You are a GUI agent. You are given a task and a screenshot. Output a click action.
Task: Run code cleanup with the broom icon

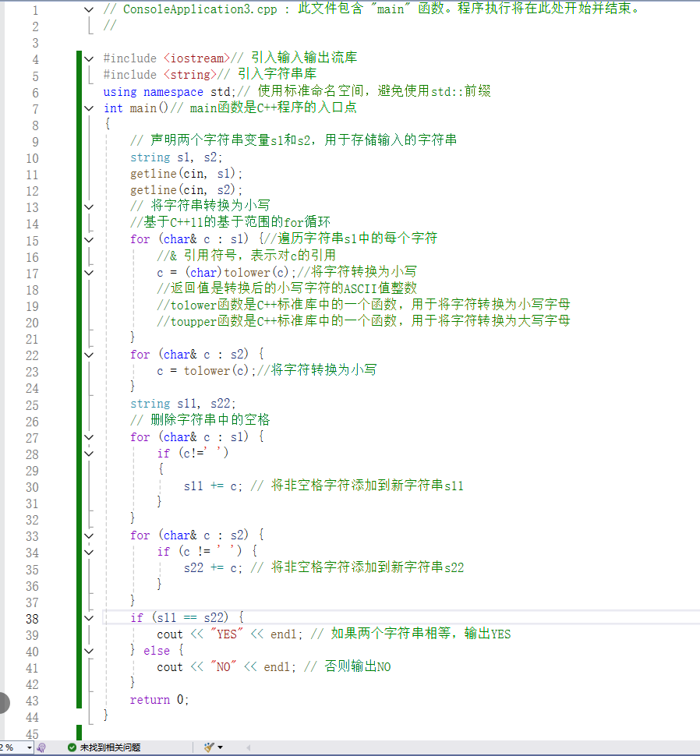(x=209, y=747)
